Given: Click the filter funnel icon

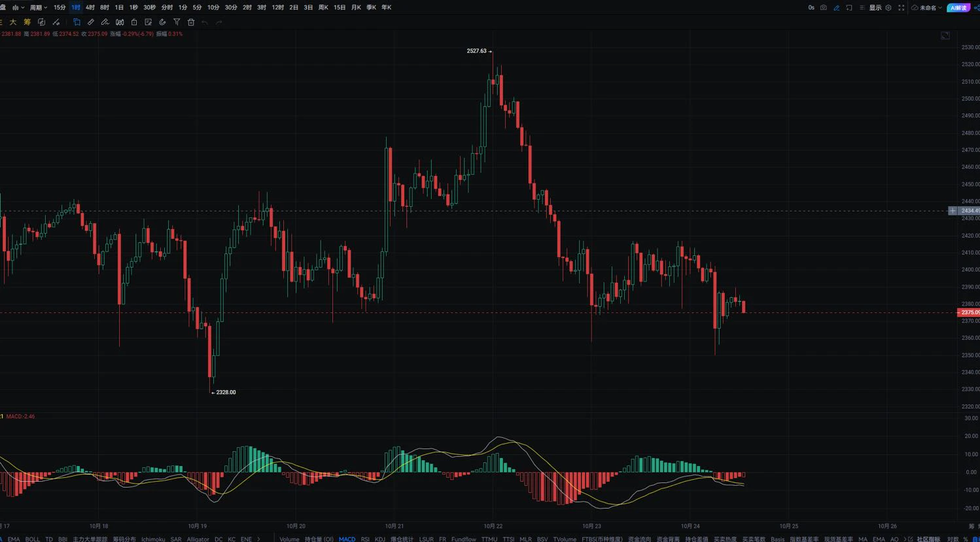Looking at the screenshot, I should point(177,22).
